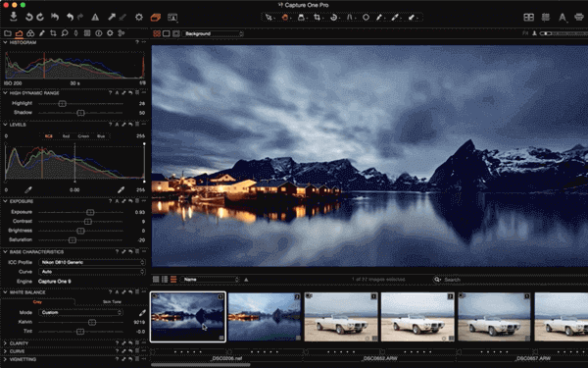This screenshot has width=588, height=368.
Task: Select the circular spot removal tool
Action: pyautogui.click(x=366, y=18)
